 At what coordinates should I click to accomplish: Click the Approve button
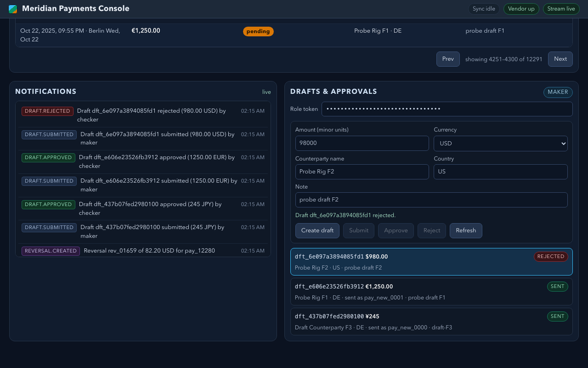point(396,231)
